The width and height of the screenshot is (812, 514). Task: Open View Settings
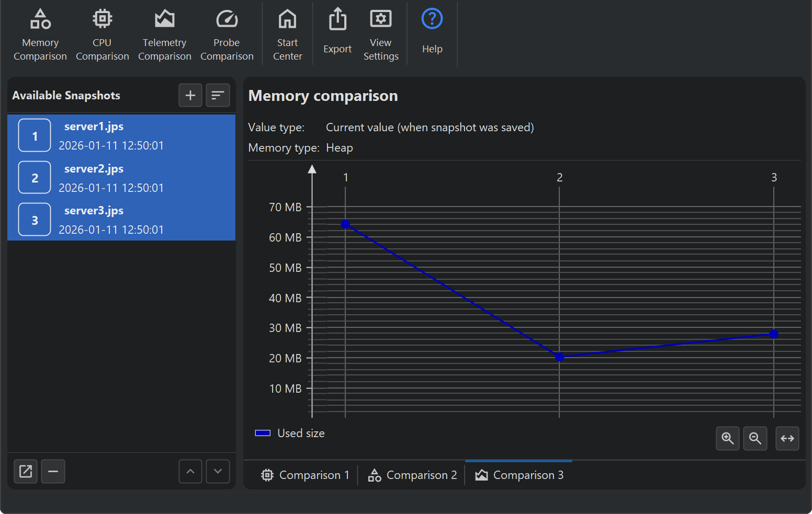381,35
